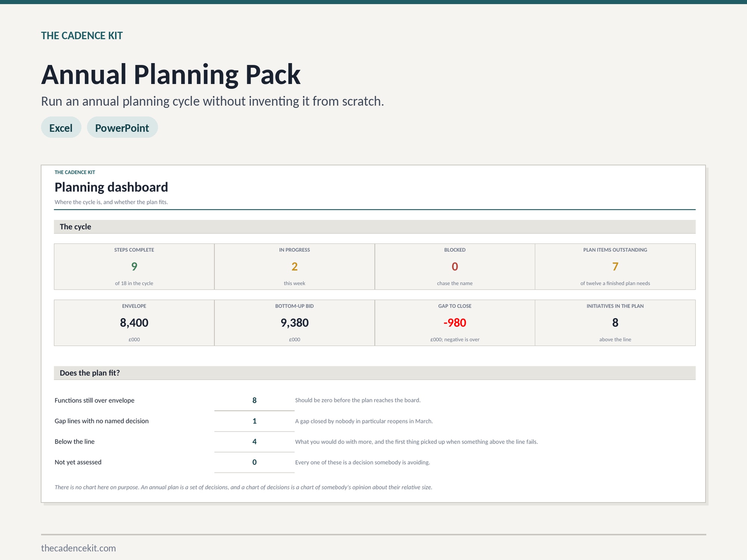747x560 pixels.
Task: Click the Excel format tag
Action: [x=61, y=127]
